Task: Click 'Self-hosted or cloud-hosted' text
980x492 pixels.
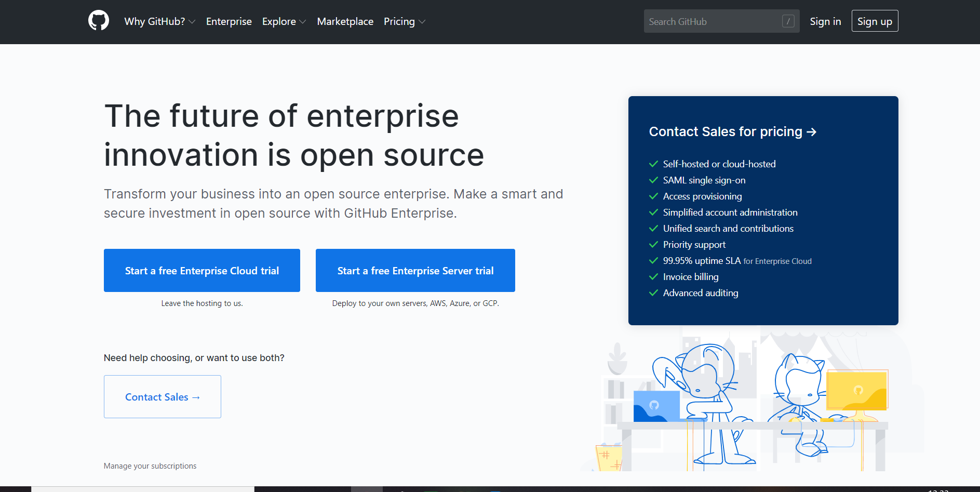Action: (x=719, y=164)
